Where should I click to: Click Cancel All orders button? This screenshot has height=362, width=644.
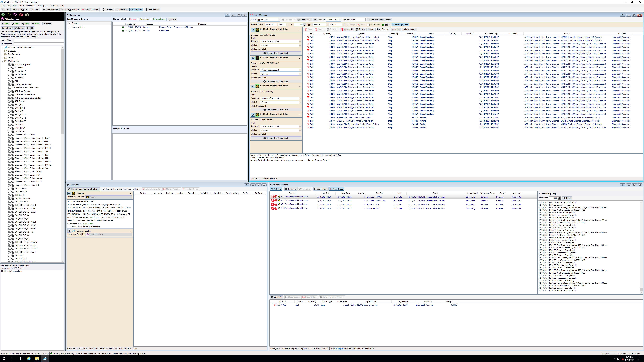click(347, 29)
